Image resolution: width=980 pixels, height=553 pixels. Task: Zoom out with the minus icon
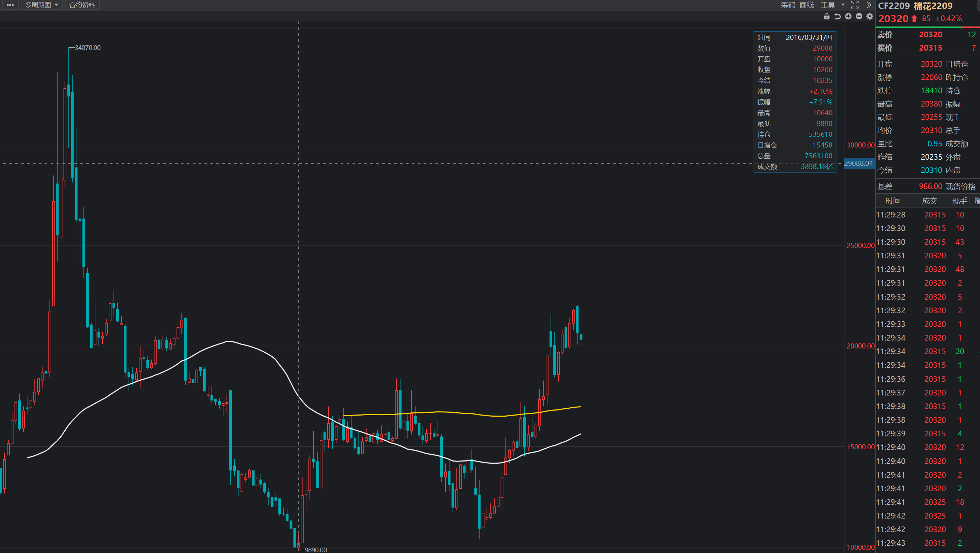click(859, 17)
